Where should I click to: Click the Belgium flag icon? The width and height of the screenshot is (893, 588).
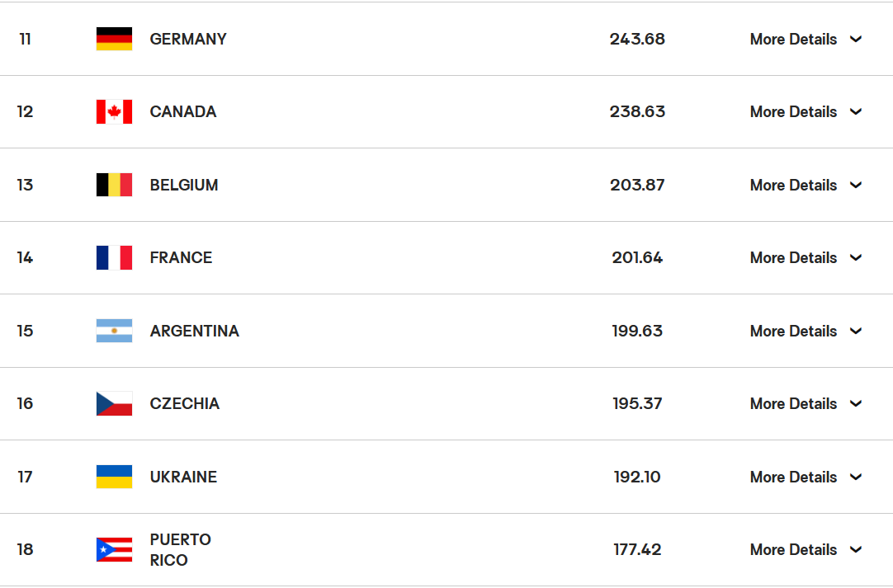pos(114,185)
